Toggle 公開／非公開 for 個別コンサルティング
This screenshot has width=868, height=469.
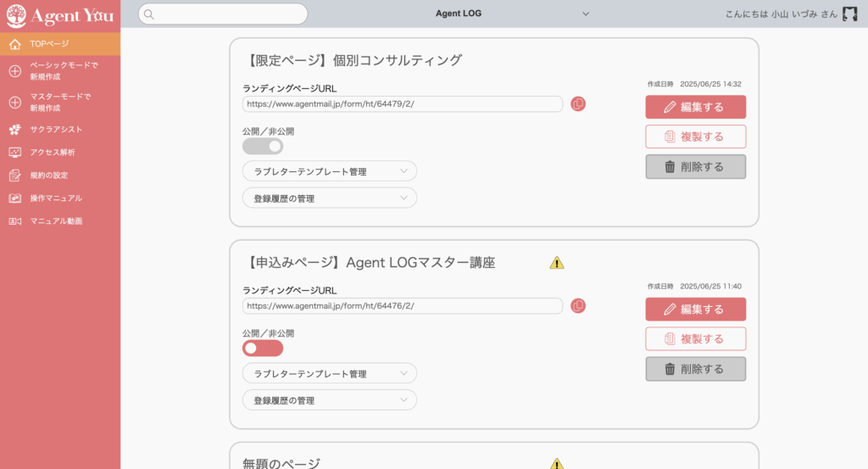pyautogui.click(x=263, y=146)
